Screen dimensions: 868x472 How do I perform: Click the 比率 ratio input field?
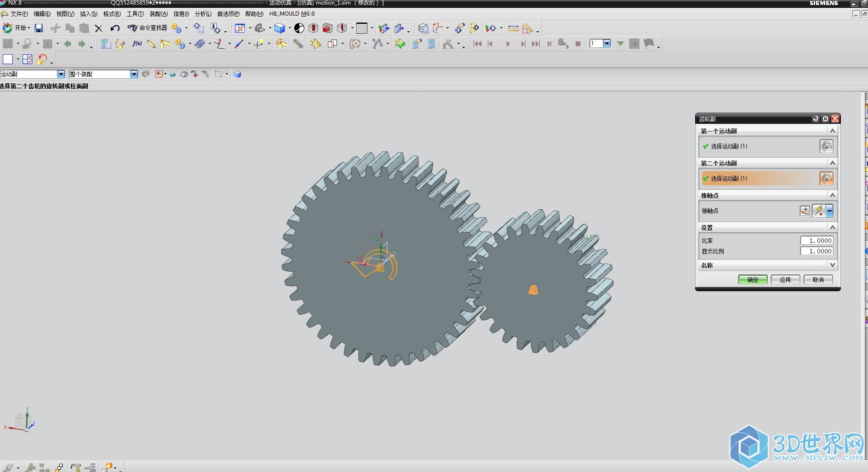[x=817, y=241]
